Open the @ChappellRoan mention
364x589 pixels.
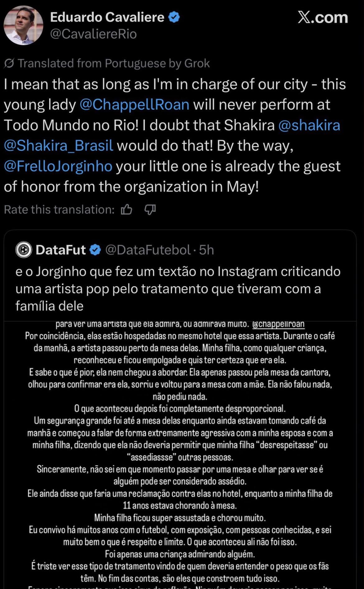tap(134, 105)
